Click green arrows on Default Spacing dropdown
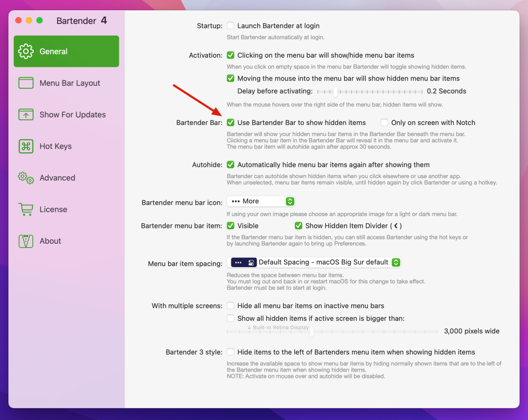528x420 pixels. pyautogui.click(x=396, y=262)
